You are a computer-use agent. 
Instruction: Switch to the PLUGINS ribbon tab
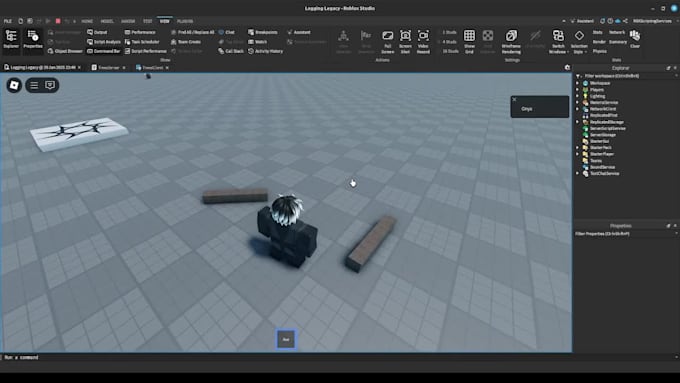(185, 21)
